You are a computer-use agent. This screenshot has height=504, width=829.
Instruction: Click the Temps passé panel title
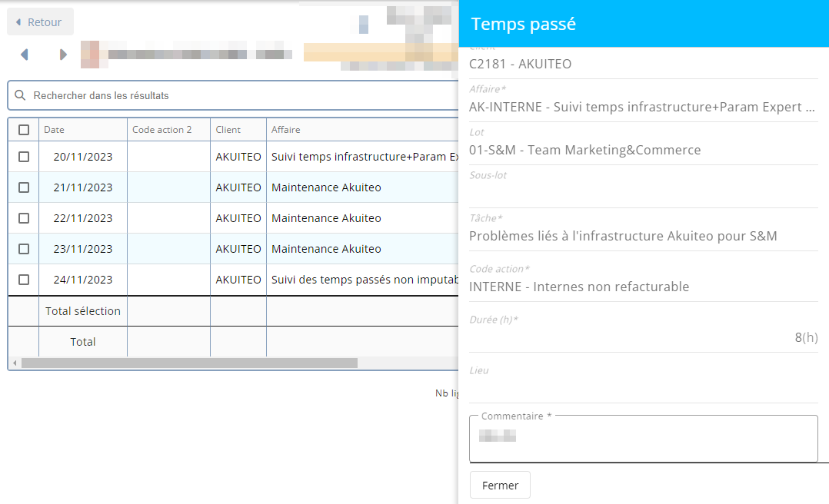tap(524, 24)
